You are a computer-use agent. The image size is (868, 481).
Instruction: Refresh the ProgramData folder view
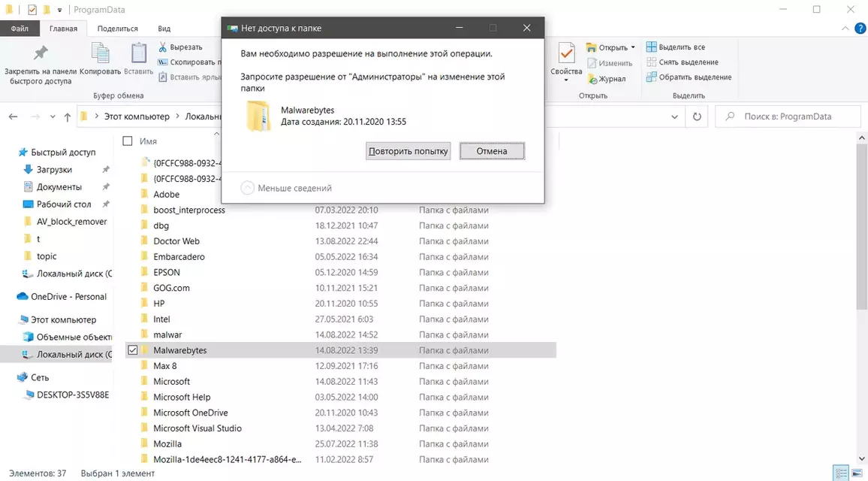tap(697, 116)
